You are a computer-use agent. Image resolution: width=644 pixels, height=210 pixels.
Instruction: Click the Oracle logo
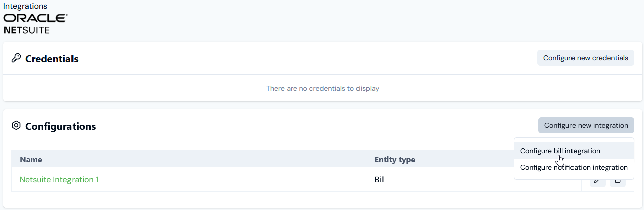click(x=35, y=18)
